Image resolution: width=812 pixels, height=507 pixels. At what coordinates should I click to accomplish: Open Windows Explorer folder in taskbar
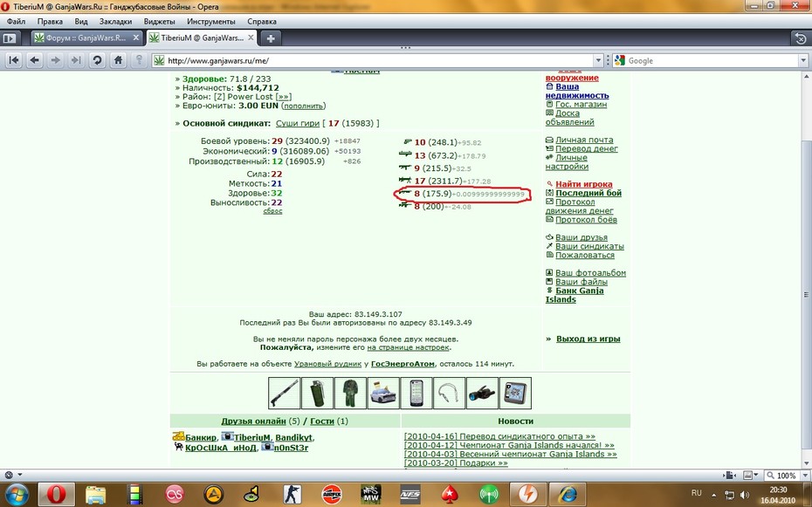pyautogui.click(x=95, y=495)
